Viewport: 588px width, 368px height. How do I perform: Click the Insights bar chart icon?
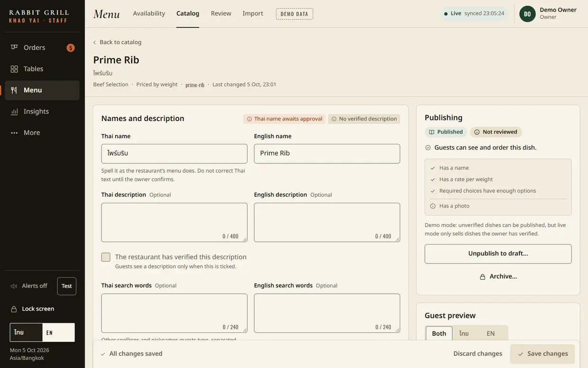pos(14,112)
